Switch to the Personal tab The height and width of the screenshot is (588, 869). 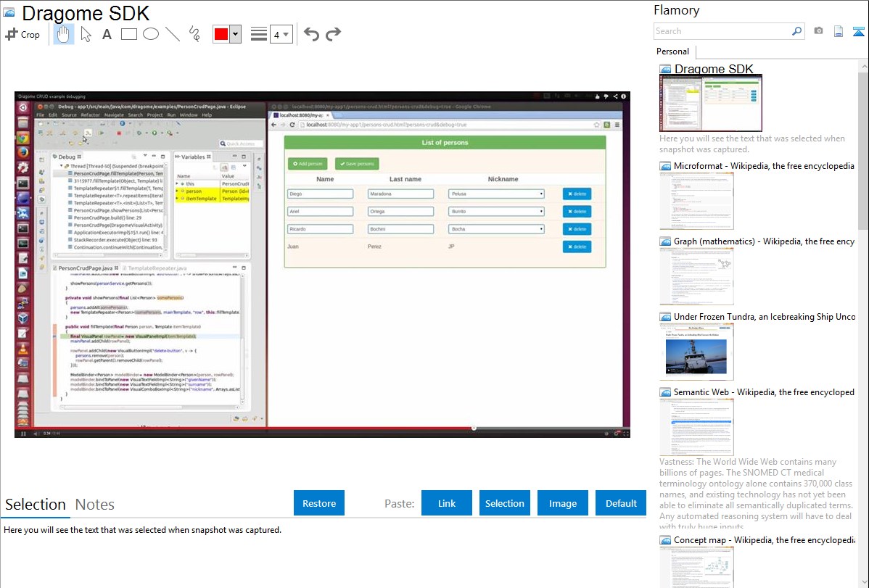coord(673,51)
